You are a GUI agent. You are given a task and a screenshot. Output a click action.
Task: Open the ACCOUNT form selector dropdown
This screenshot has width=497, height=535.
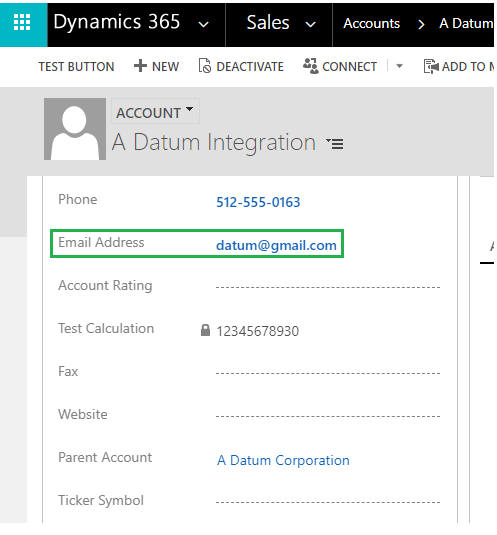pos(155,112)
